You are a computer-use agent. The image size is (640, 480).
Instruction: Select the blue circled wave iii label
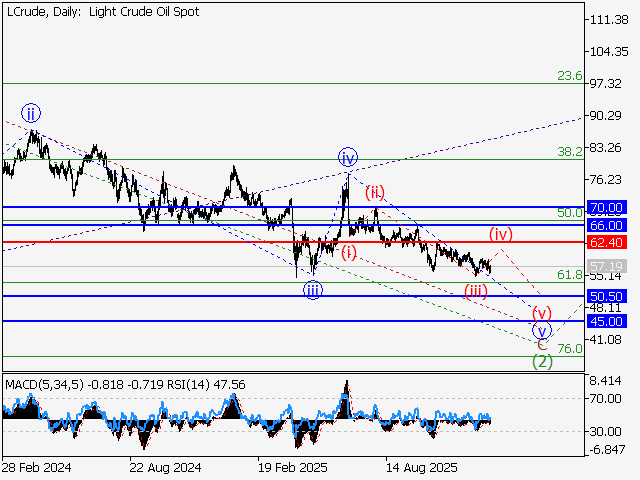pyautogui.click(x=313, y=290)
